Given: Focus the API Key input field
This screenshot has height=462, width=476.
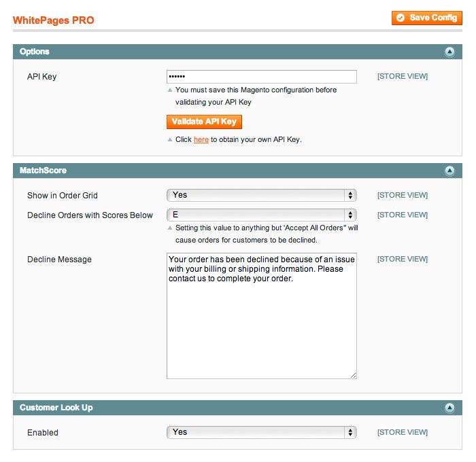Looking at the screenshot, I should point(261,77).
